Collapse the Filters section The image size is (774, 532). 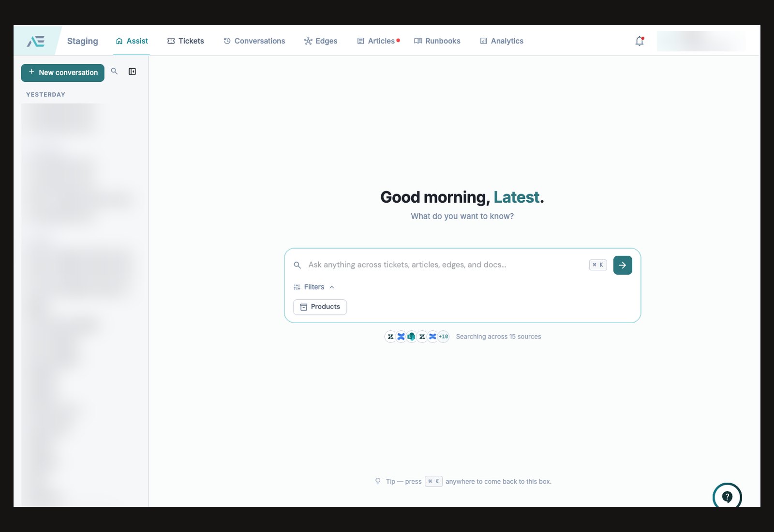click(x=314, y=287)
